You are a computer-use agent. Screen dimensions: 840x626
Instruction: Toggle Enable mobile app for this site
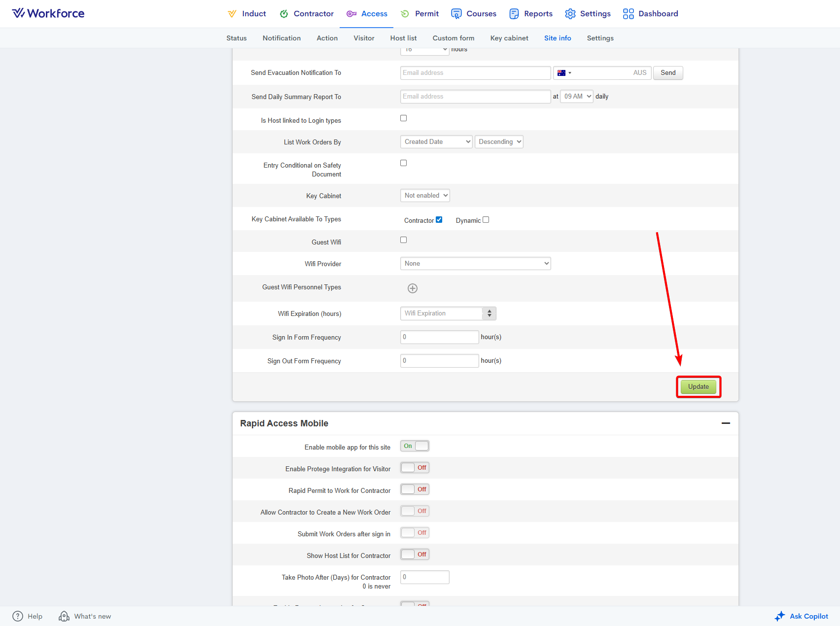[x=415, y=446]
